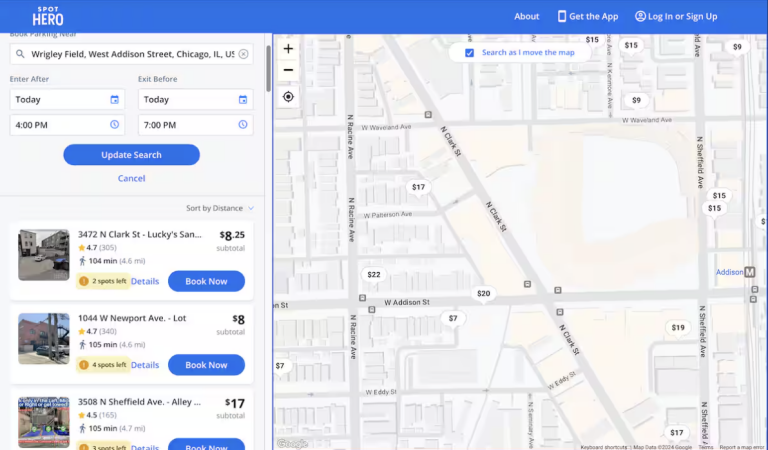
Task: Open the Get the App link
Action: pyautogui.click(x=588, y=16)
